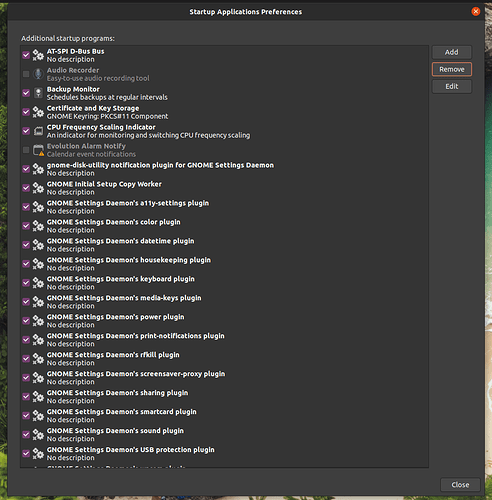Screen dimensions: 492x500
Task: Uncheck Backup Monitor startup entry
Action: click(26, 93)
